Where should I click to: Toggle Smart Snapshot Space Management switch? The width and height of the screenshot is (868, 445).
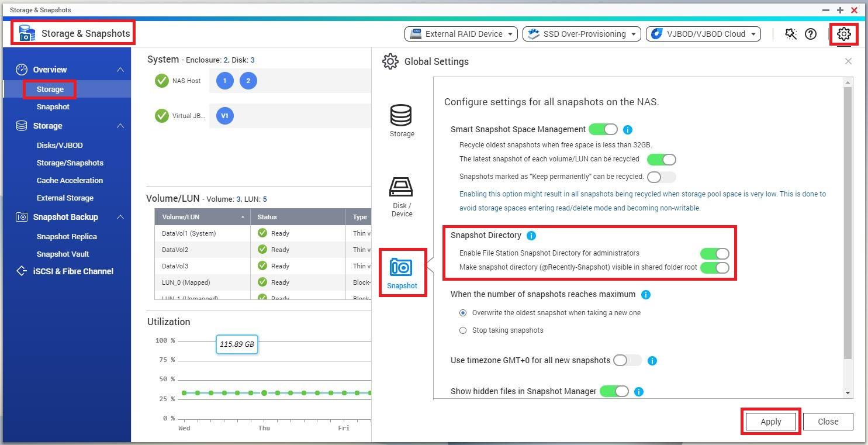[603, 129]
